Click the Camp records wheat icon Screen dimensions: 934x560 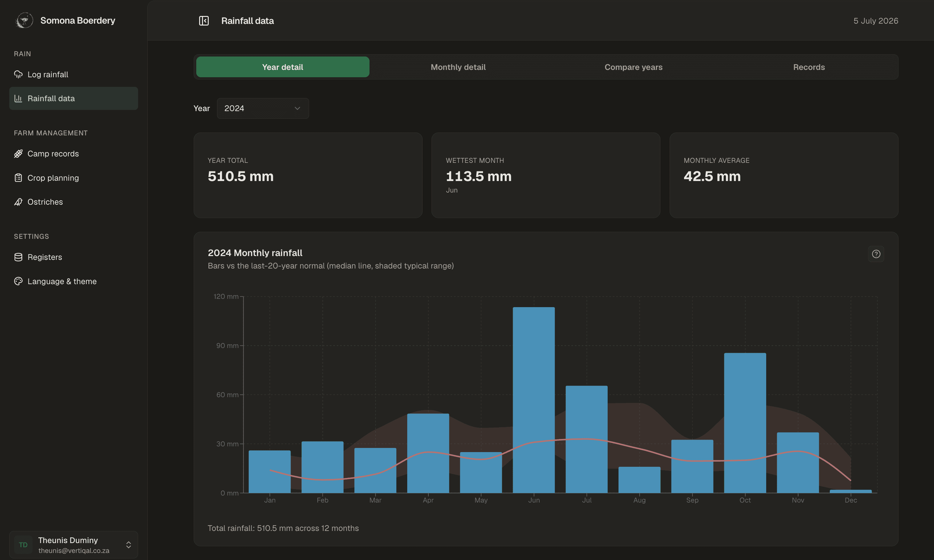click(x=18, y=154)
